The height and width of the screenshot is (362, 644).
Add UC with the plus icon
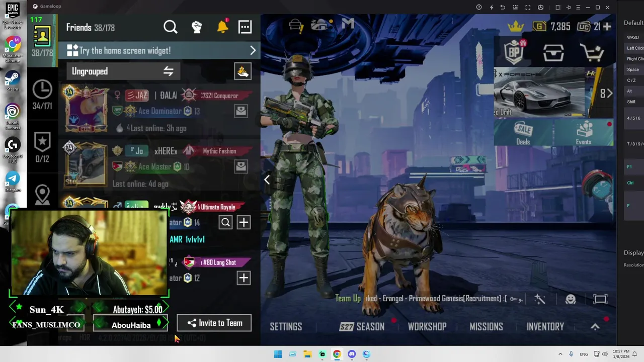click(607, 27)
